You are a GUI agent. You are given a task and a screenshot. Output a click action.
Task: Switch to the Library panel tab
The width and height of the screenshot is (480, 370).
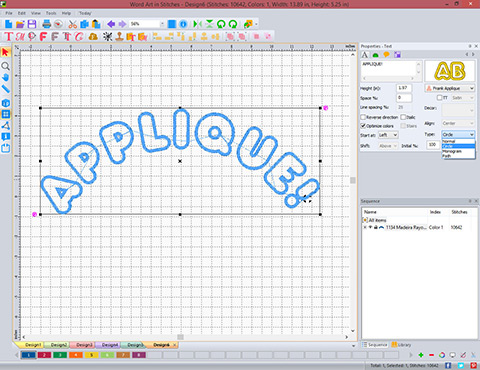[401, 345]
